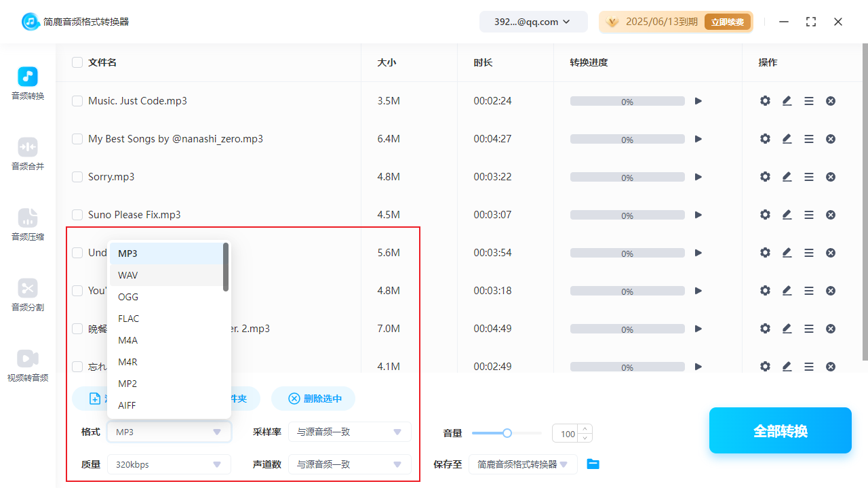868x488 pixels.
Task: Open the 保存至 destination dropdown
Action: tap(523, 464)
